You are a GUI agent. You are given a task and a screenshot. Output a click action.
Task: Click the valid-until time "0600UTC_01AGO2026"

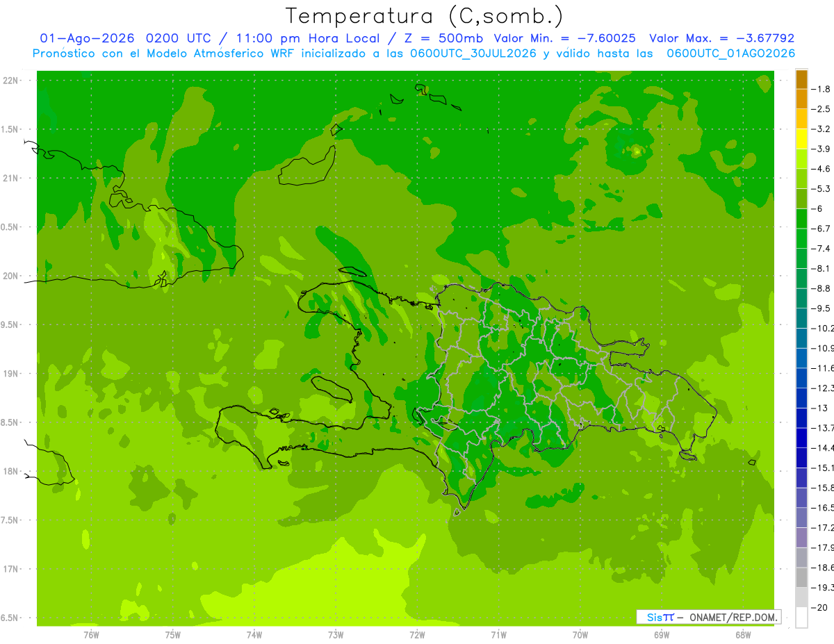(x=730, y=53)
